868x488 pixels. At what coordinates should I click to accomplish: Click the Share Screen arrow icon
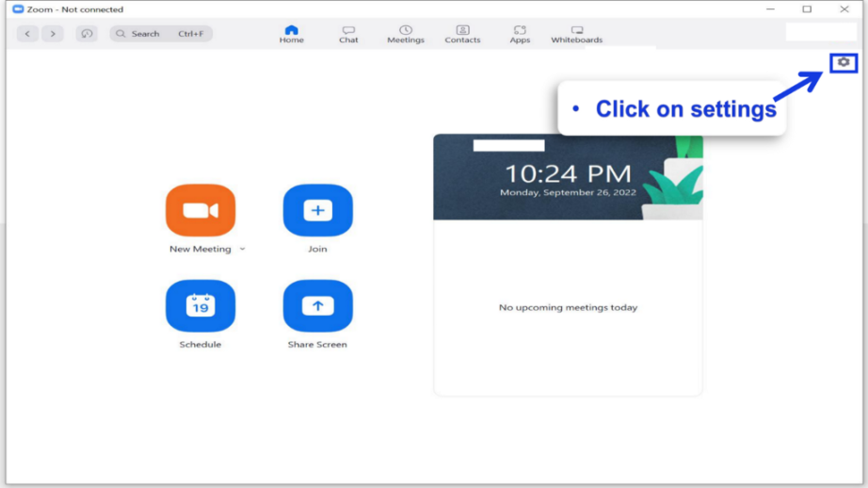tap(317, 305)
